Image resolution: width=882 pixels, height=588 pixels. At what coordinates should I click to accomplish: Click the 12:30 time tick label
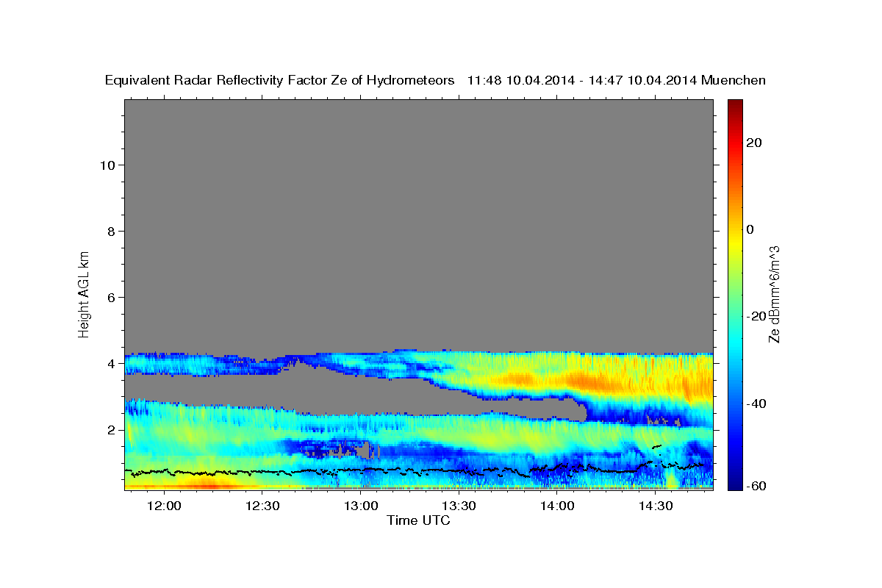(x=262, y=506)
